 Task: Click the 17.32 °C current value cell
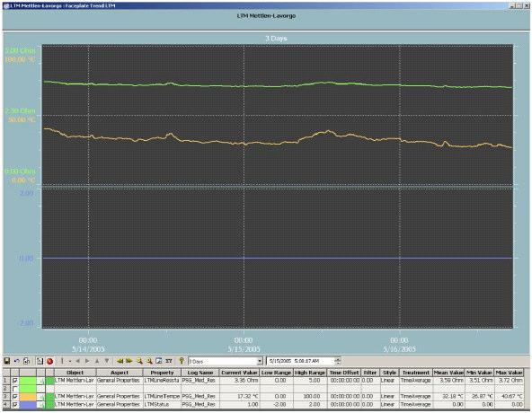tap(240, 396)
